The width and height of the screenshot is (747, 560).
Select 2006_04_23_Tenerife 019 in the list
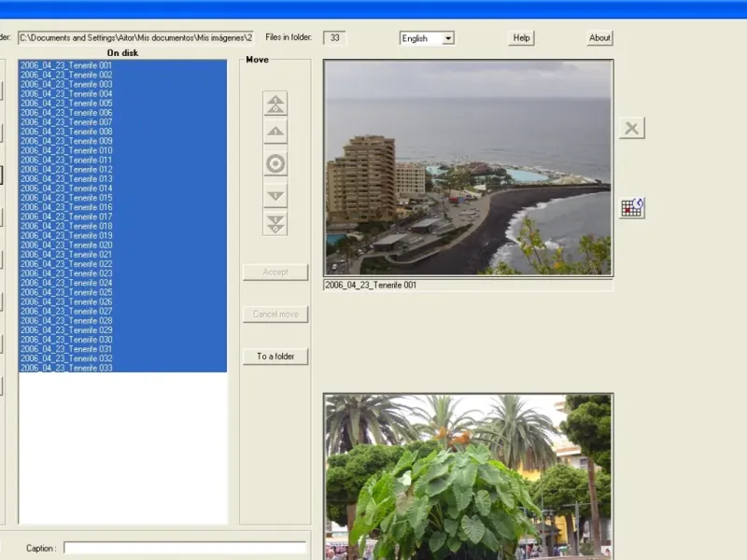(x=122, y=236)
